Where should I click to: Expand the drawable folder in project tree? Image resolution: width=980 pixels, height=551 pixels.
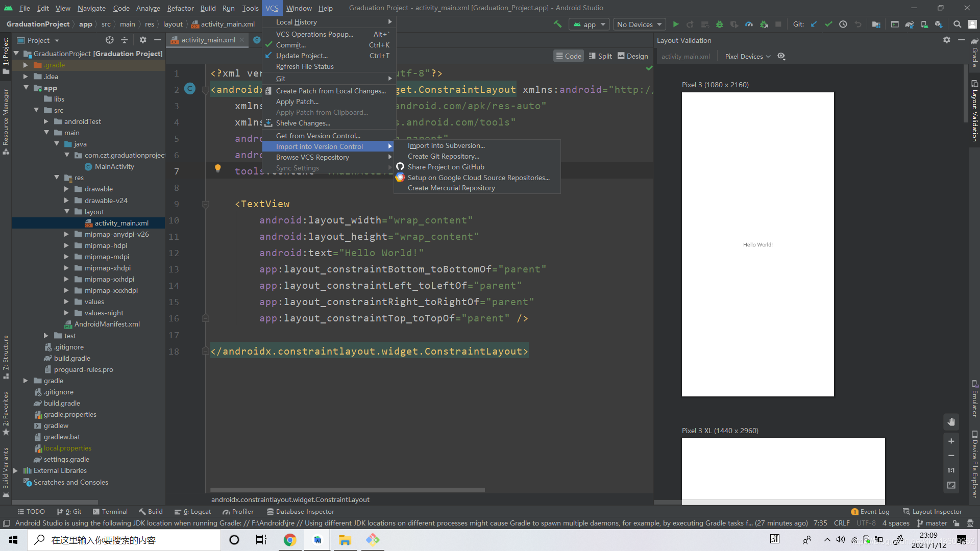(x=66, y=189)
